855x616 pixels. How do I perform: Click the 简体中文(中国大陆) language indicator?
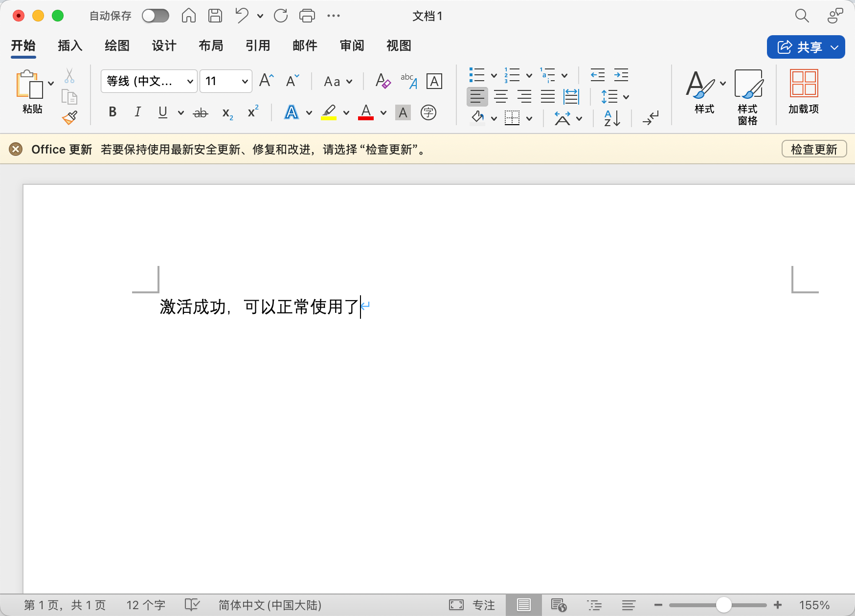click(270, 605)
